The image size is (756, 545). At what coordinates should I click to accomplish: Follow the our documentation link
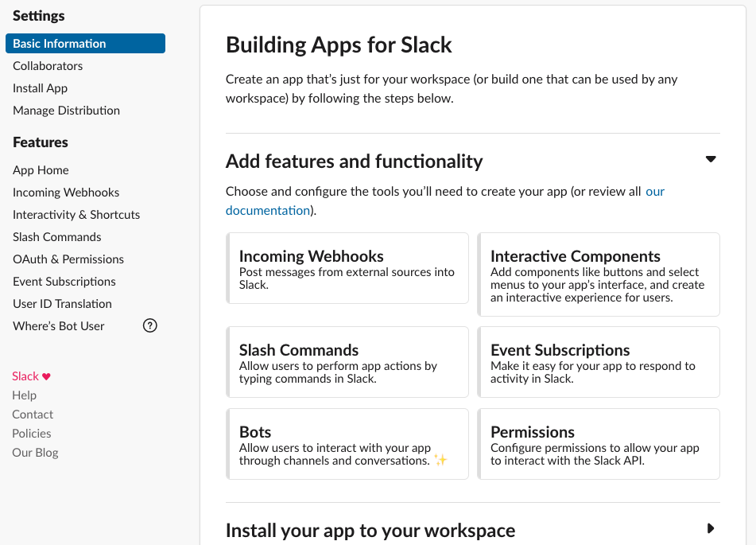[267, 210]
